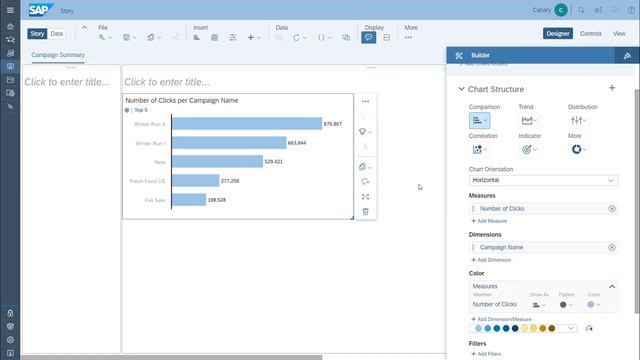Click the horizontal scrollbar at bottom
The width and height of the screenshot is (640, 360).
171,358
